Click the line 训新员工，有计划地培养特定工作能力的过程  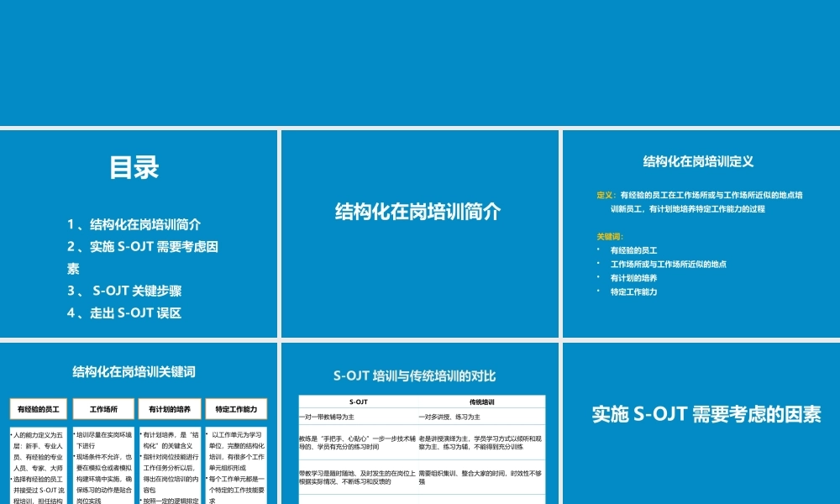pyautogui.click(x=688, y=209)
